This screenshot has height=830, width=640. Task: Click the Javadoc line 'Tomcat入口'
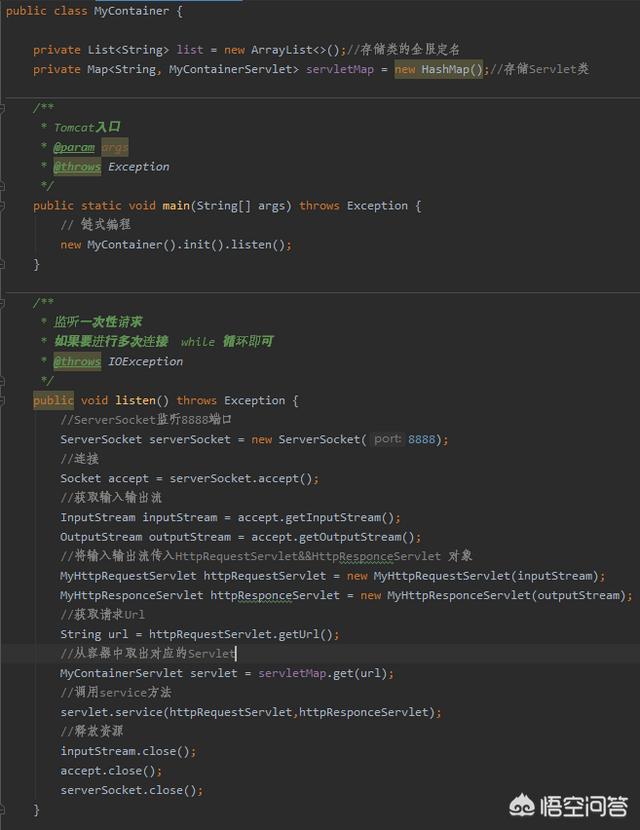click(87, 128)
